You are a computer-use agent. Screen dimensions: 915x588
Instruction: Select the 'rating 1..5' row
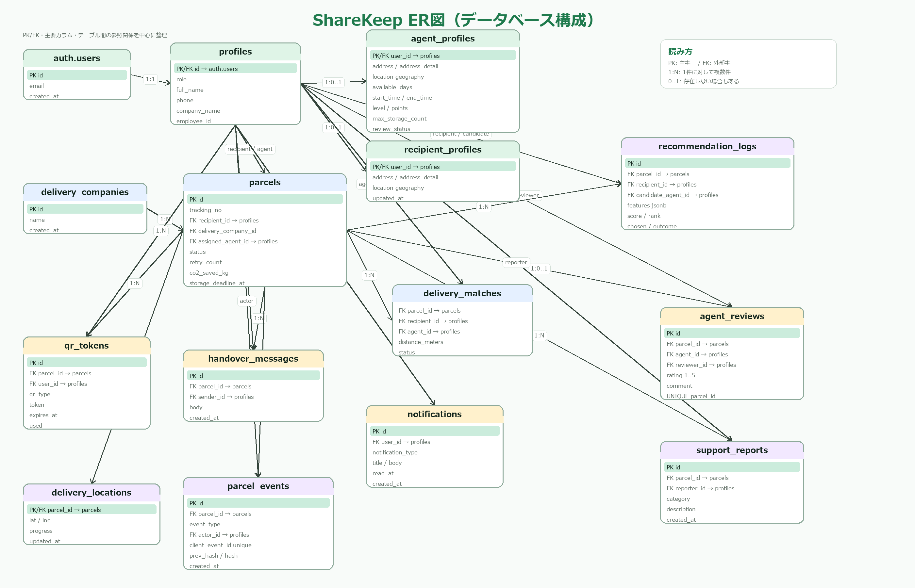(680, 375)
